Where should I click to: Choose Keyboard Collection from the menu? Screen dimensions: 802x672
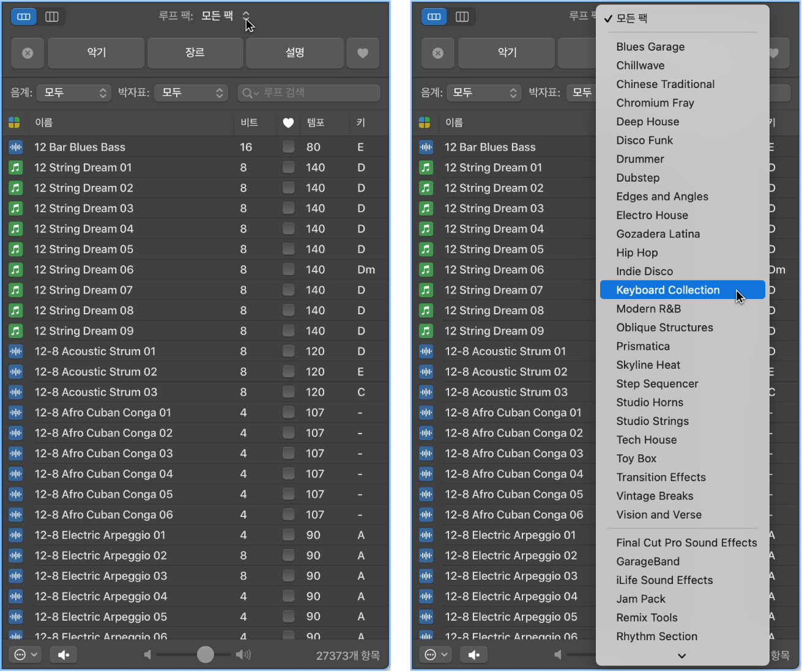683,290
